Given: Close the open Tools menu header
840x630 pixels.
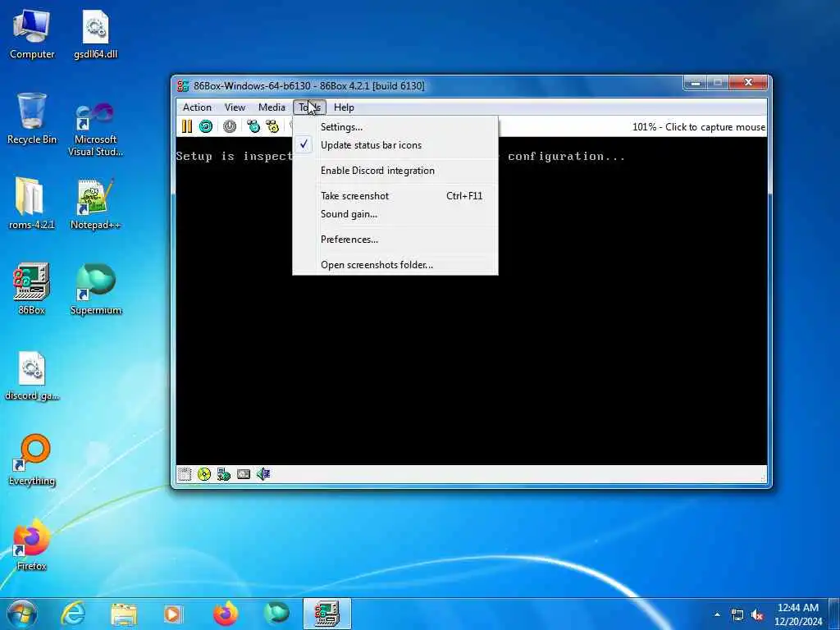Looking at the screenshot, I should click(309, 107).
